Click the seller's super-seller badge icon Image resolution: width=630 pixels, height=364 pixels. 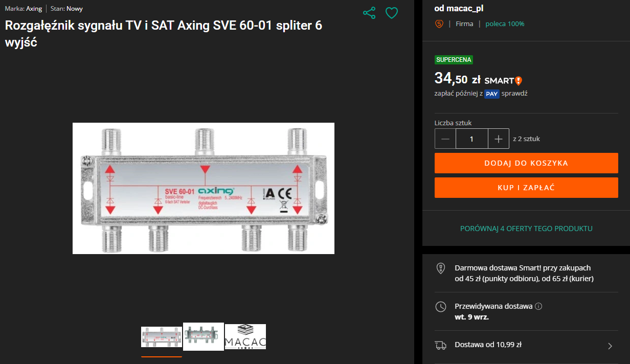point(439,24)
